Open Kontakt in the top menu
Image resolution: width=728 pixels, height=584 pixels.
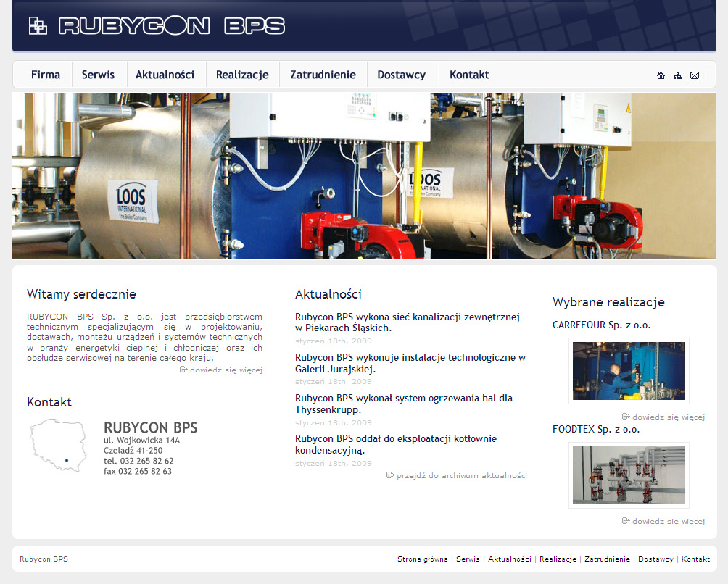[x=469, y=75]
